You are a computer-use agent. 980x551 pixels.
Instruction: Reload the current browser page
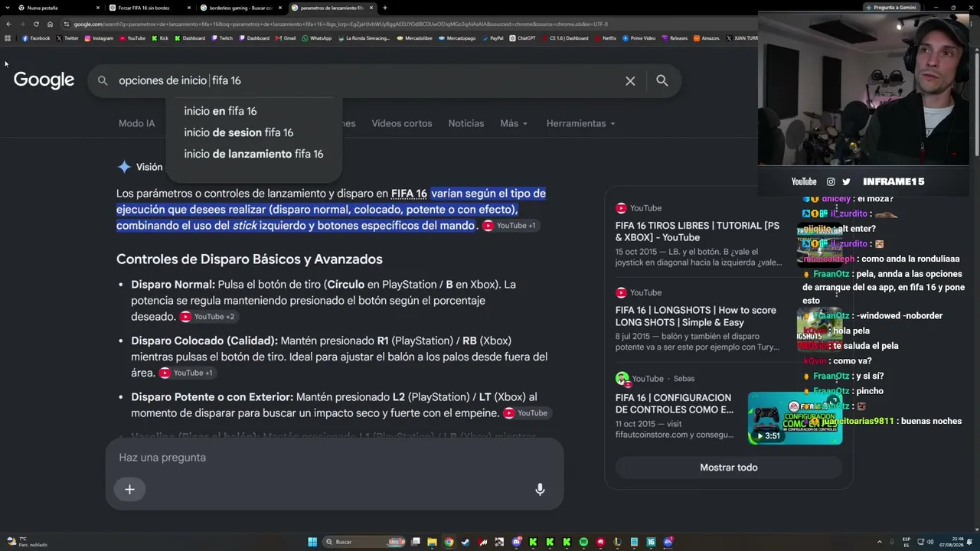(36, 24)
